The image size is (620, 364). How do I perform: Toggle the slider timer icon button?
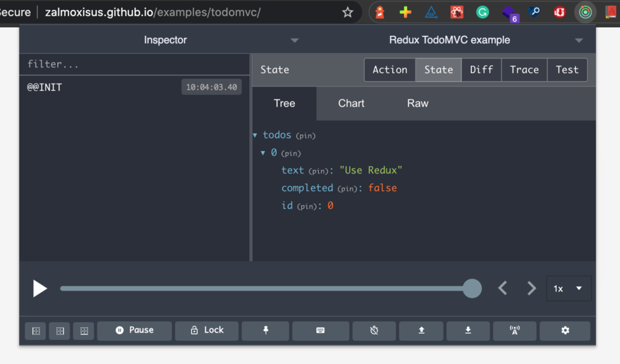click(x=374, y=330)
